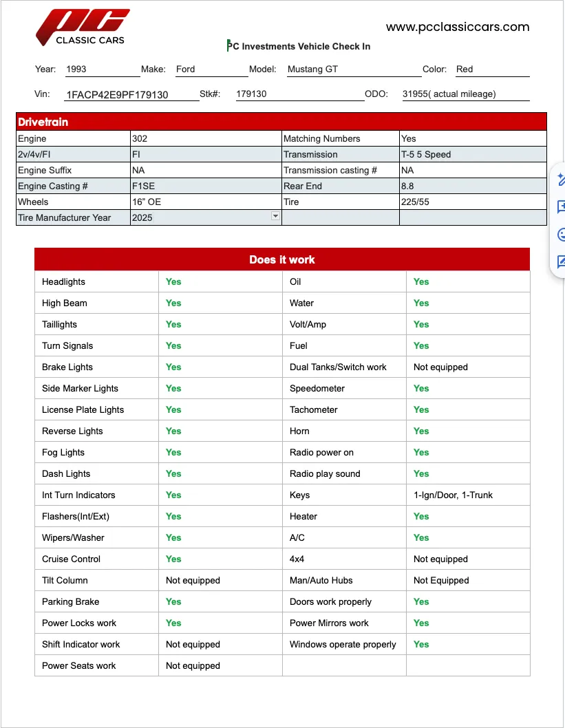Click the 'Power Locks work' label
Image resolution: width=565 pixels, height=728 pixels.
coord(79,623)
